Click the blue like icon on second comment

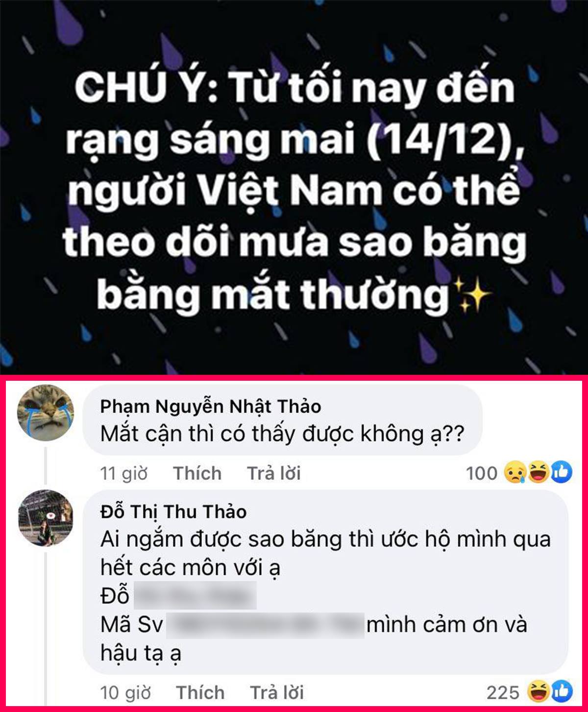click(562, 692)
